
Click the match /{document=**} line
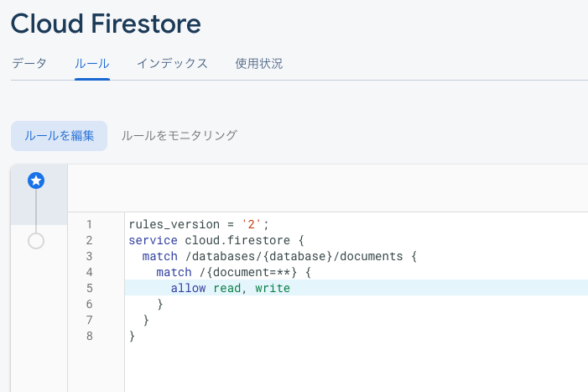(x=234, y=272)
